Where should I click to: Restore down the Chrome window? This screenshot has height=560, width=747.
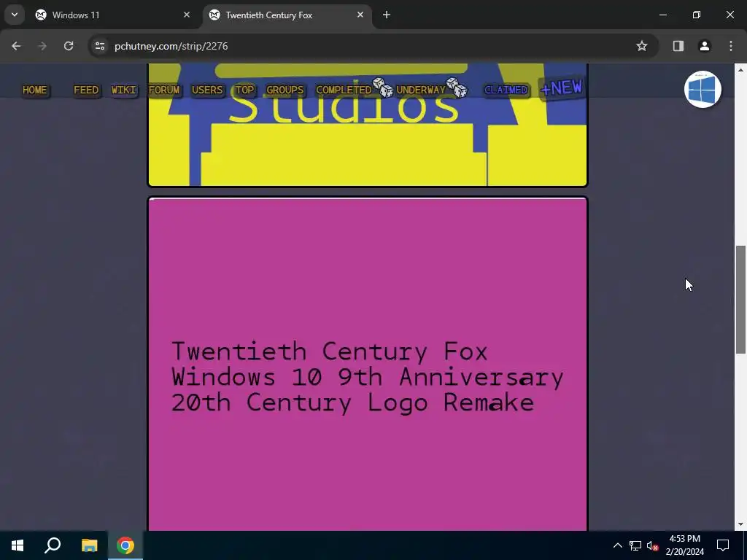pos(697,15)
